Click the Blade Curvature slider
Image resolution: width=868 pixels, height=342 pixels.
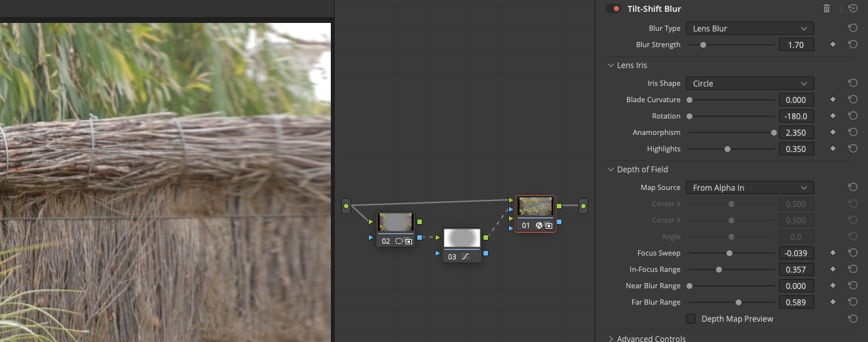tap(731, 100)
